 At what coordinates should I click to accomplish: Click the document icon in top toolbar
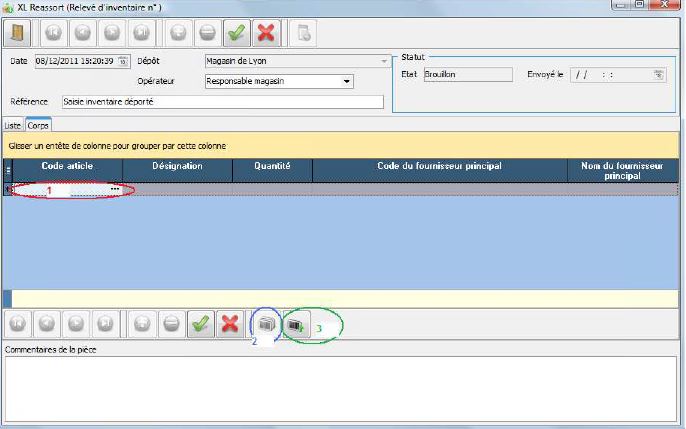coord(305,31)
